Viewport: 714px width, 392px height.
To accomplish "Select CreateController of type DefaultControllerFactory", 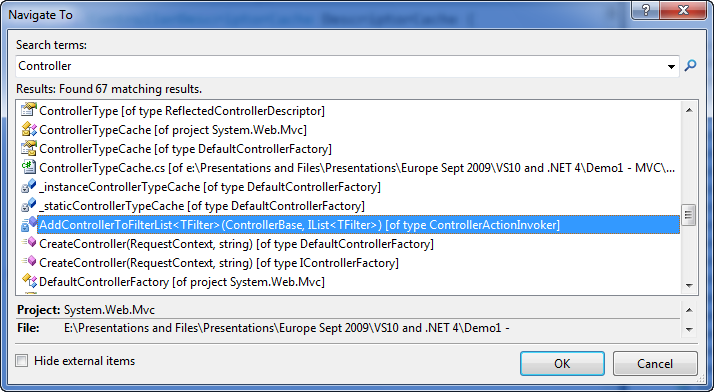I will (236, 244).
